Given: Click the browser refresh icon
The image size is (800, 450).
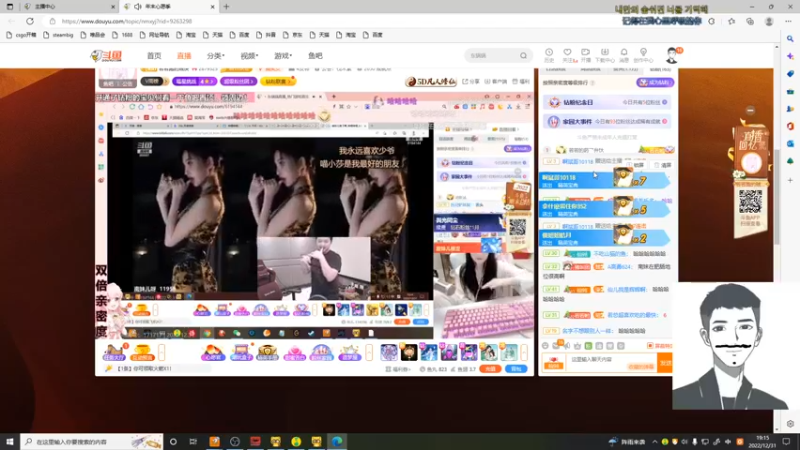Looking at the screenshot, I should [x=30, y=21].
